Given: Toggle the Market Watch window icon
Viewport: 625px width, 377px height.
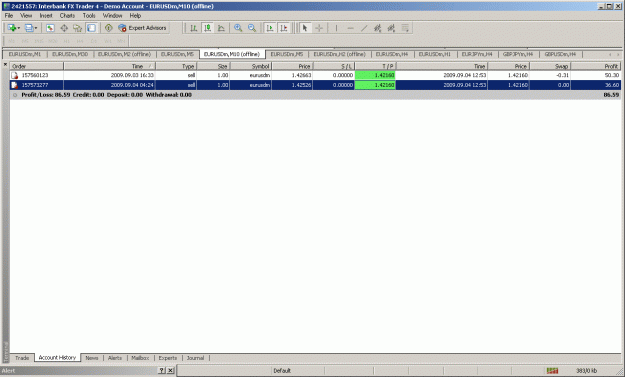Looking at the screenshot, I should (x=50, y=28).
